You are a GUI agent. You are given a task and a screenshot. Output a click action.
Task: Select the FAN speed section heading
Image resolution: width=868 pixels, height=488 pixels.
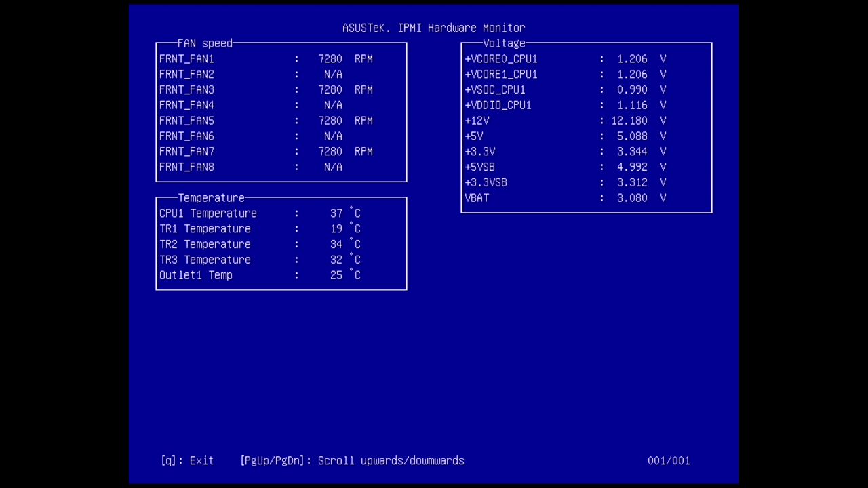(205, 43)
